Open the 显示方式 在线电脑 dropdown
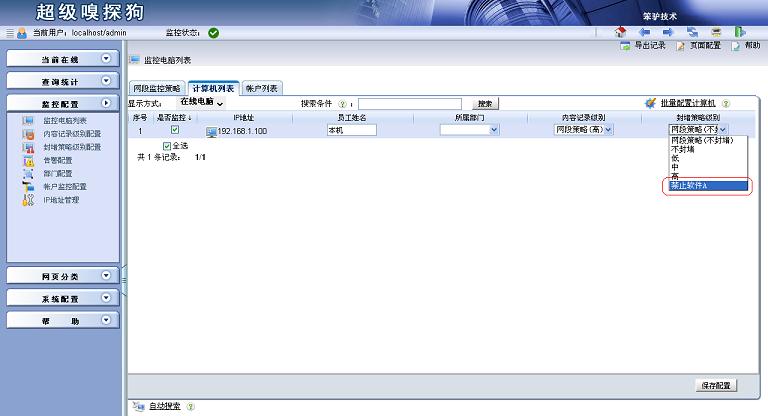 201,102
